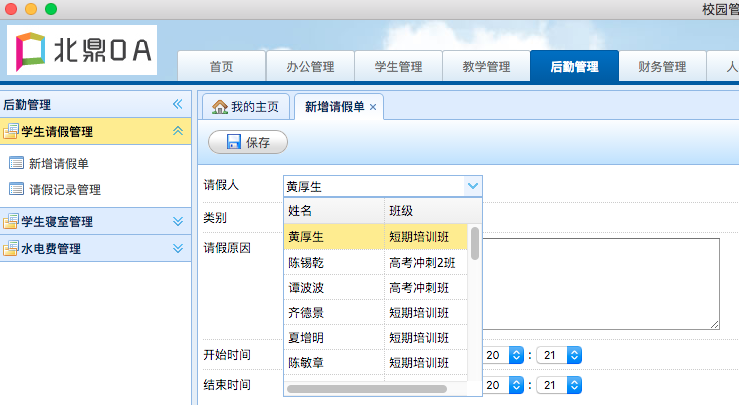Open the 请假人 combo box dropdown arrow
This screenshot has width=739, height=405.
472,185
